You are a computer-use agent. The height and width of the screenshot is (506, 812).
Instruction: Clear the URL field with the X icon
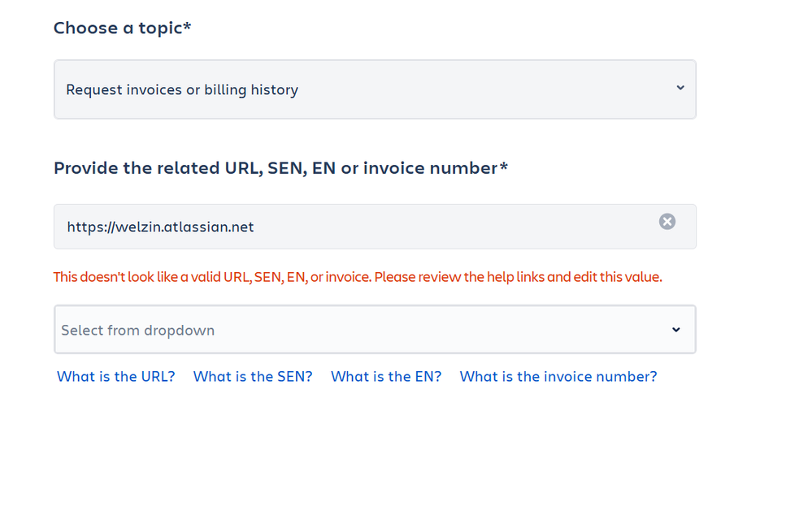(x=667, y=222)
